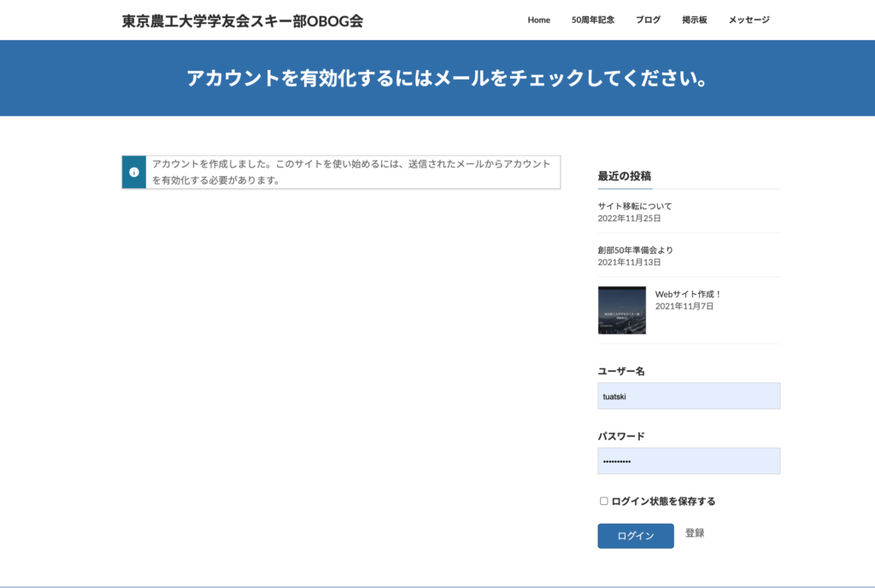Viewport: 875px width, 588px height.
Task: Click the blue banner activation heading
Action: pos(437,78)
